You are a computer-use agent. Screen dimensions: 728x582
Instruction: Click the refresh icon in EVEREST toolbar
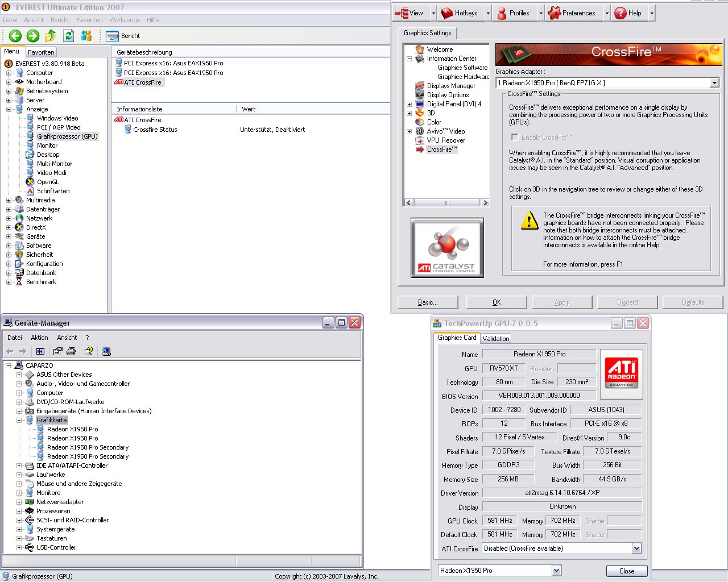69,36
